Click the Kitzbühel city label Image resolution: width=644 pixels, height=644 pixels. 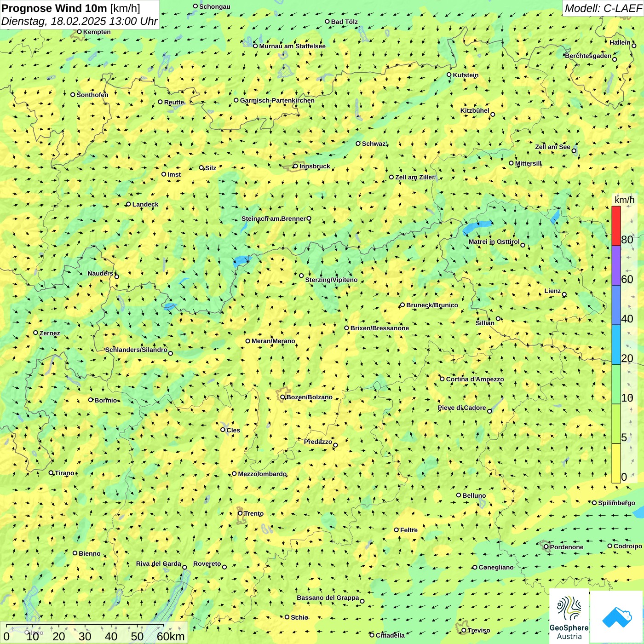coord(475,110)
